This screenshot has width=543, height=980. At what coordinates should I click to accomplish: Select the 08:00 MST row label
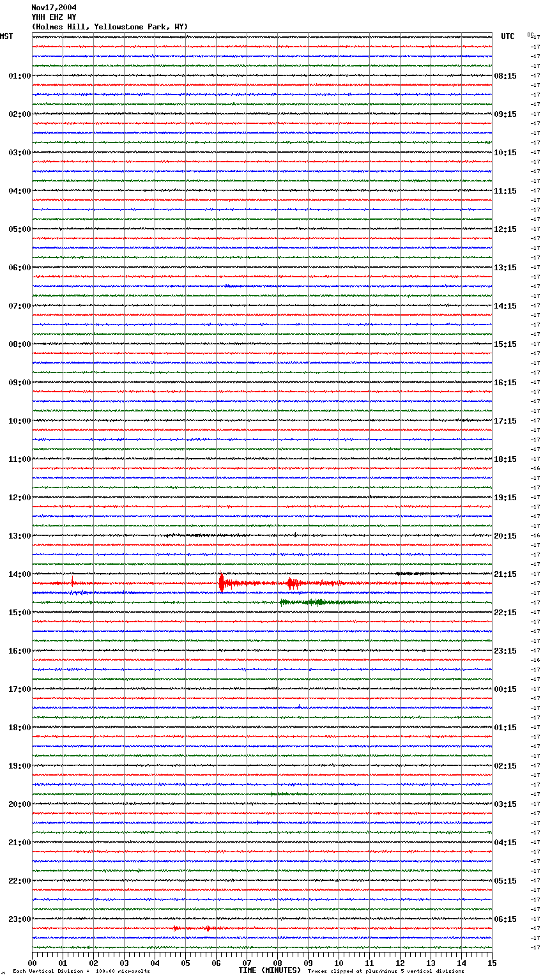[19, 344]
